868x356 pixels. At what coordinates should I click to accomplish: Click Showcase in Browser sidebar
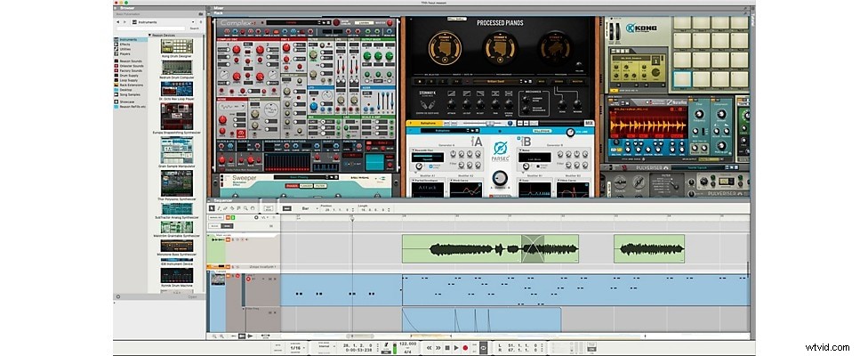pyautogui.click(x=127, y=101)
